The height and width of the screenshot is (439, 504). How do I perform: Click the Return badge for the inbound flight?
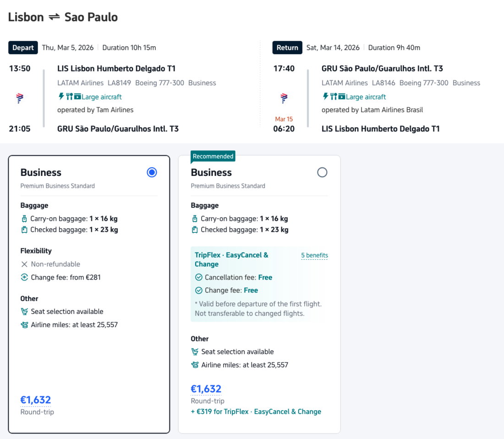pyautogui.click(x=287, y=47)
